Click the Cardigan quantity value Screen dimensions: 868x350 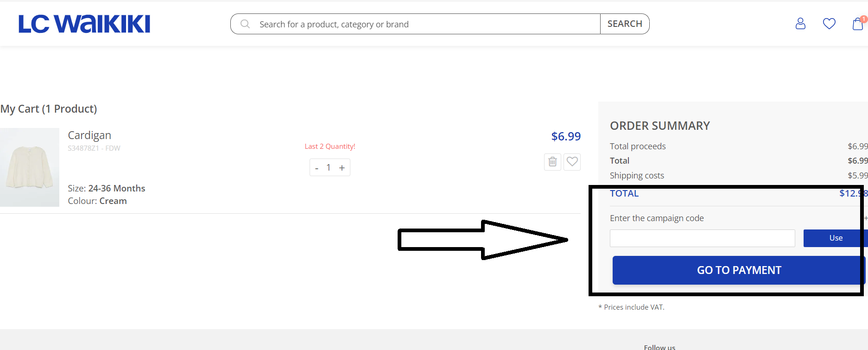(x=329, y=167)
